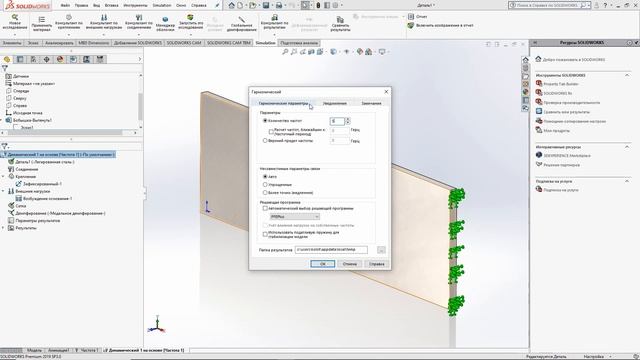Viewport: 640px width, 360px height.
Task: Switch to the Эскиз ribbon tab
Action: point(33,43)
